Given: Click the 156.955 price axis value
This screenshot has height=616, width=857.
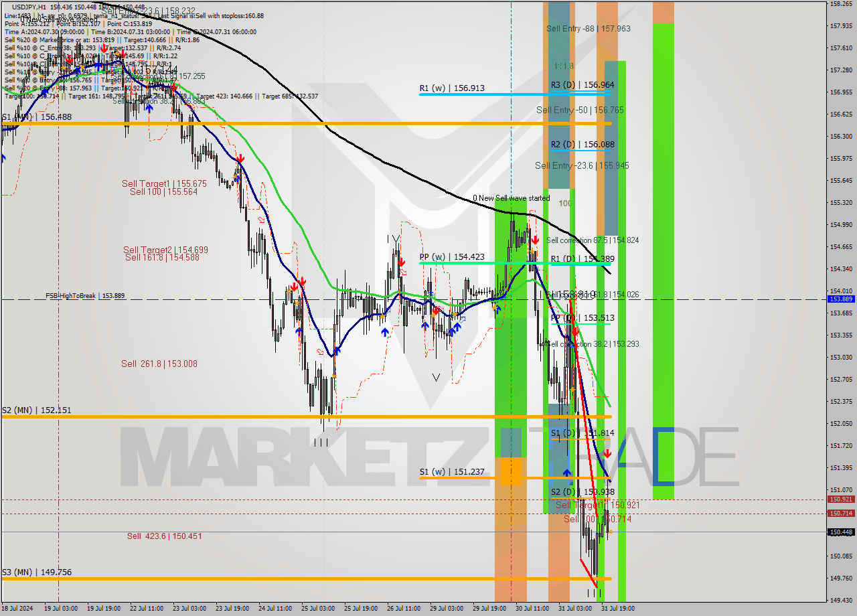Looking at the screenshot, I should [x=841, y=92].
